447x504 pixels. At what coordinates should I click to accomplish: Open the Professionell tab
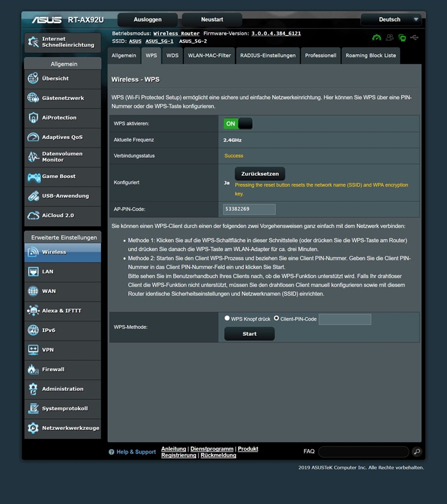coord(321,56)
